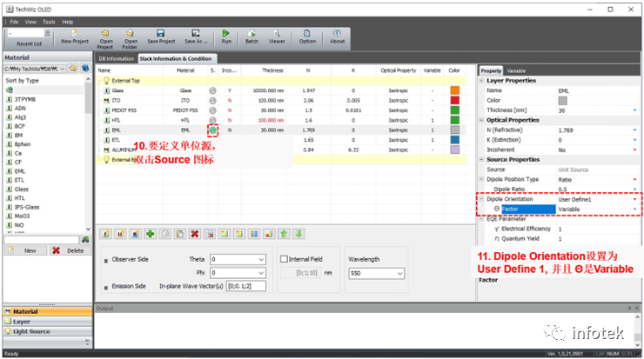Toggle the source icon on HTL row

pos(212,120)
